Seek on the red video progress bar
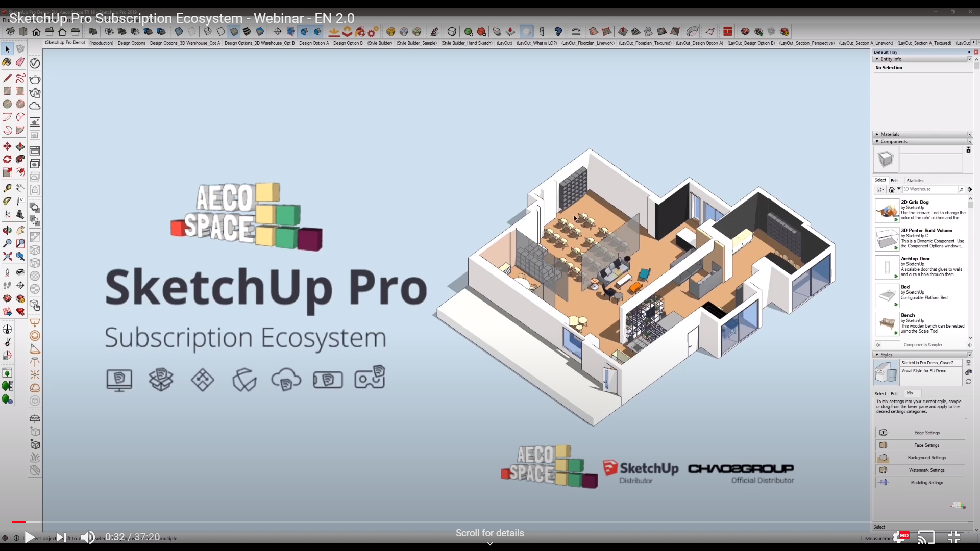This screenshot has width=980, height=551. coord(18,522)
